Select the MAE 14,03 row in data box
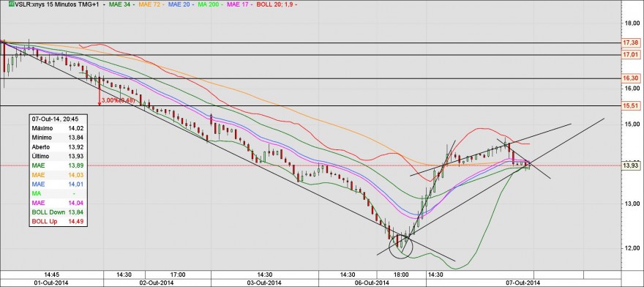The image size is (644, 287). [58, 175]
